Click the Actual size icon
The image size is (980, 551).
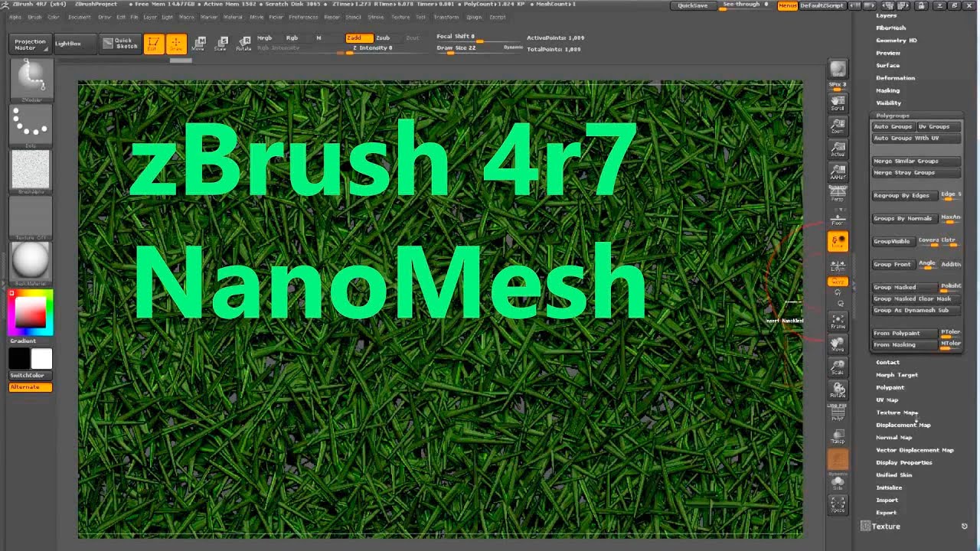[838, 148]
